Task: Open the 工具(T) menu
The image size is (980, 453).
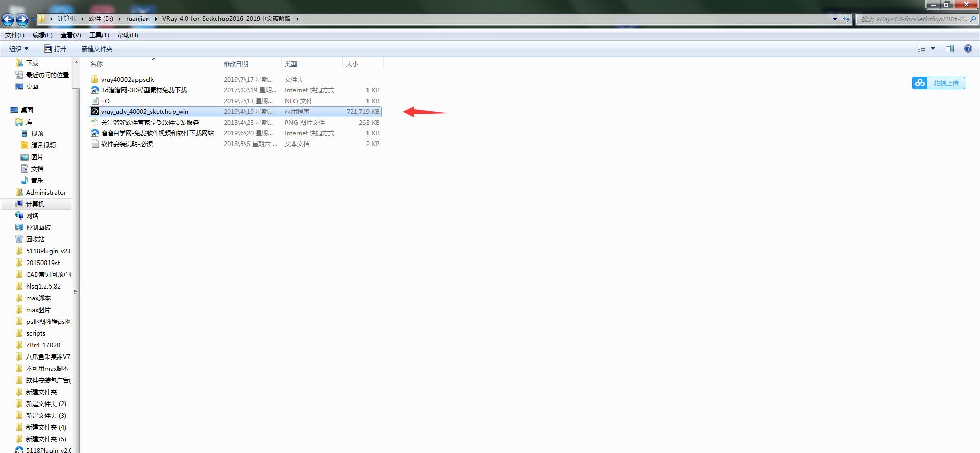Action: pos(99,35)
